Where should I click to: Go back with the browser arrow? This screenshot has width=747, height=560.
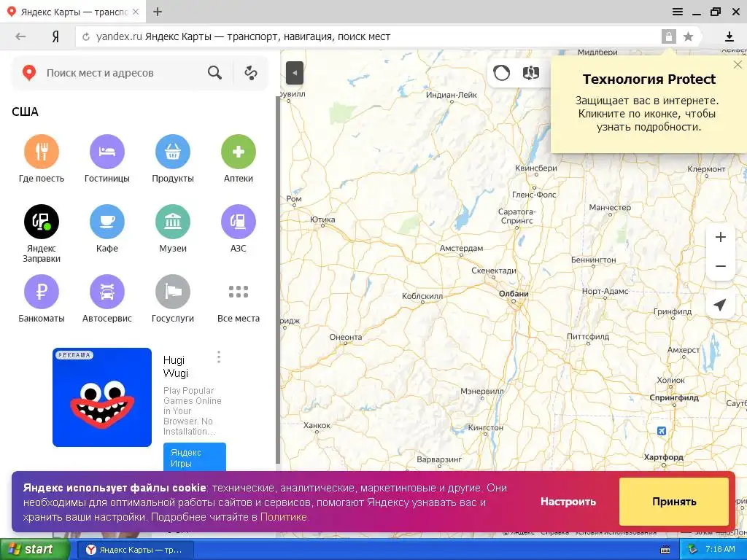(x=20, y=36)
